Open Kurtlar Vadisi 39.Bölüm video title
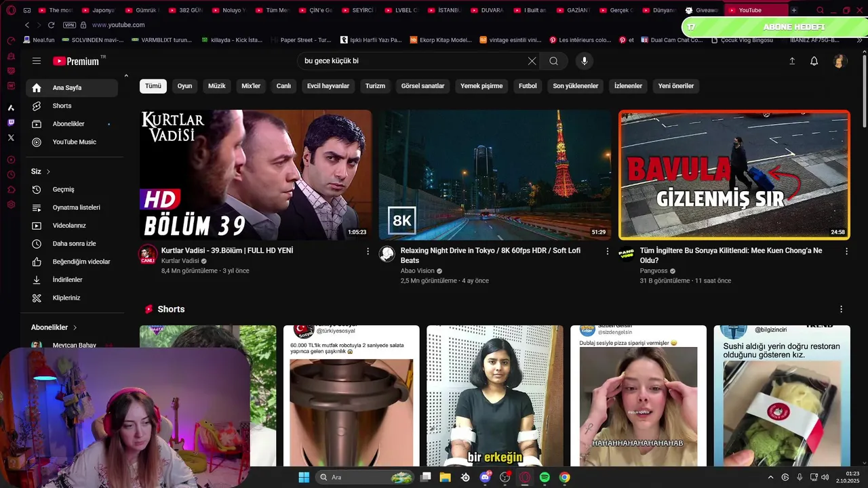The image size is (868, 488). pyautogui.click(x=227, y=250)
